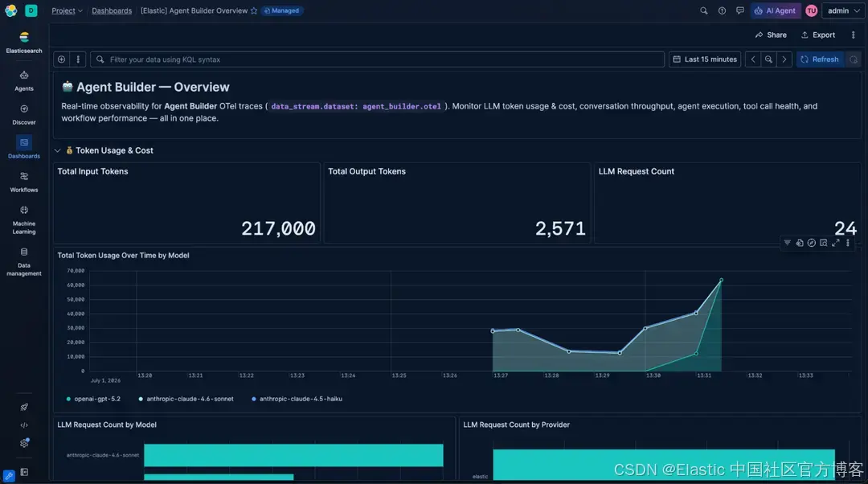
Task: Open the Elasticsearch home in sidebar
Action: pos(24,42)
